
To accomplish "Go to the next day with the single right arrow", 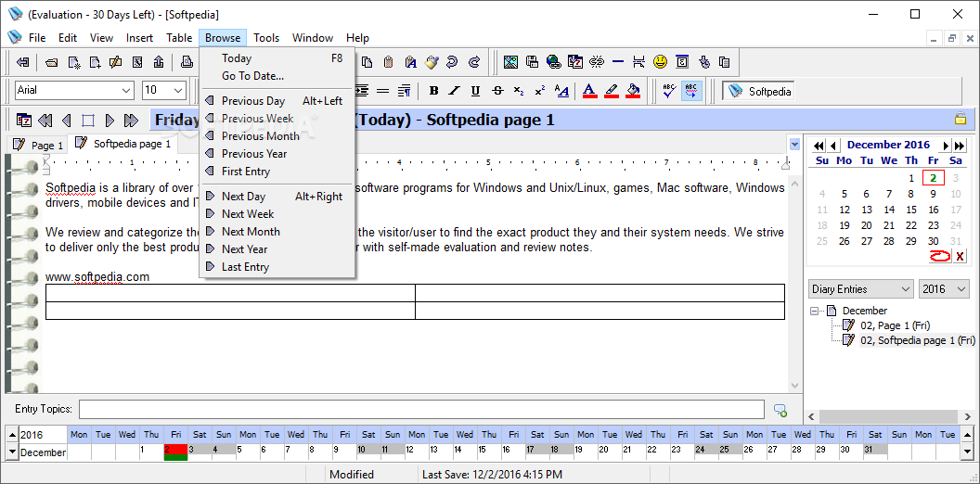I will (110, 120).
